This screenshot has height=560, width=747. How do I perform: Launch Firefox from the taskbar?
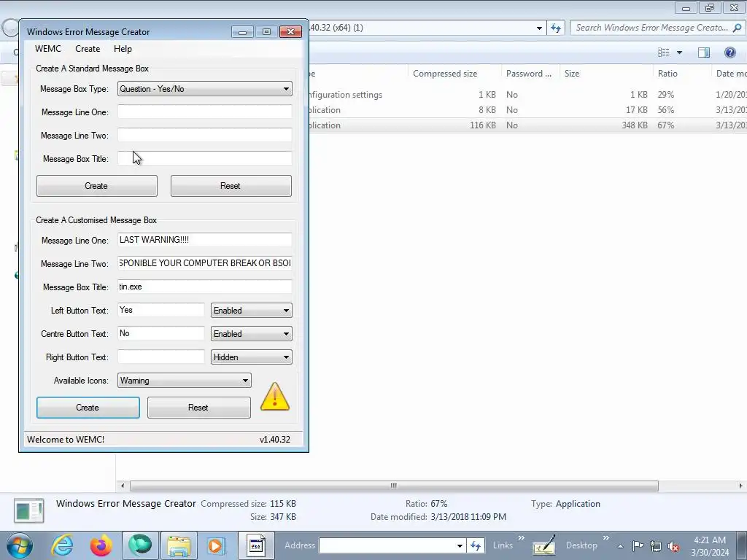[101, 545]
